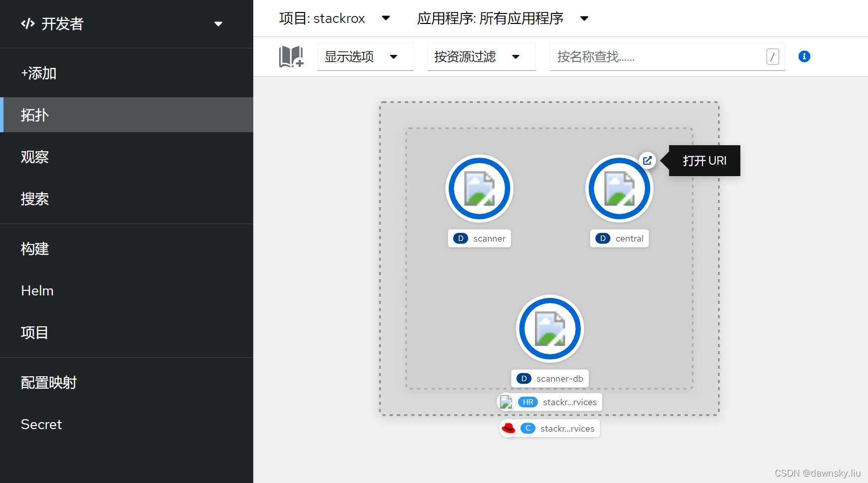
Task: Go to 搜索 in the sidebar
Action: pos(127,199)
